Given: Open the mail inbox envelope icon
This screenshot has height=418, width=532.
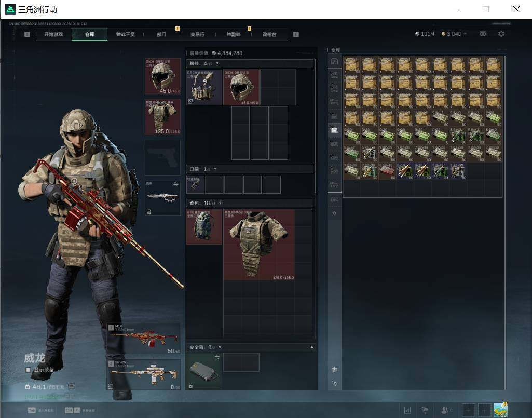Looking at the screenshot, I should click(x=483, y=34).
